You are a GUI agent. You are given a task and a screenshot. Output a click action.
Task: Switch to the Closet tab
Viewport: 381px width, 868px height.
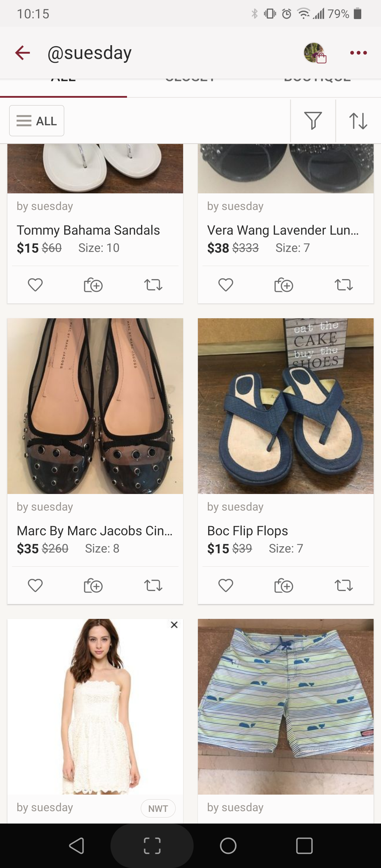[x=190, y=82]
